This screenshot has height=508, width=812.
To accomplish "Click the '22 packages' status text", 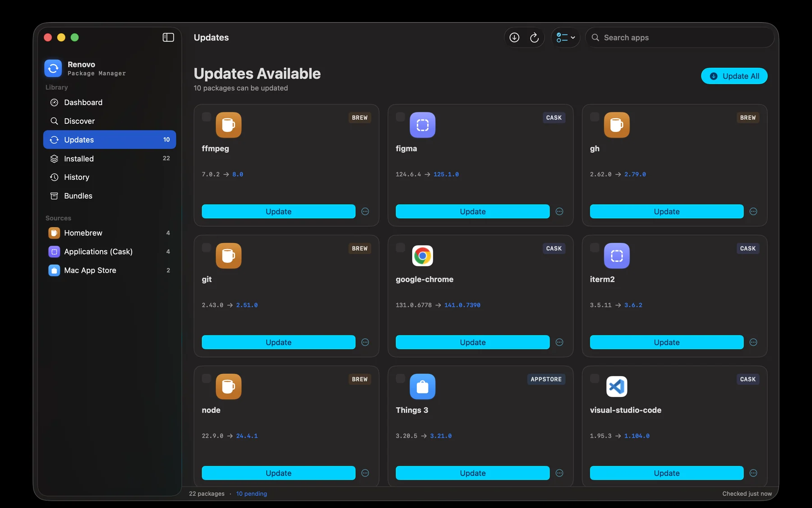I will (207, 494).
